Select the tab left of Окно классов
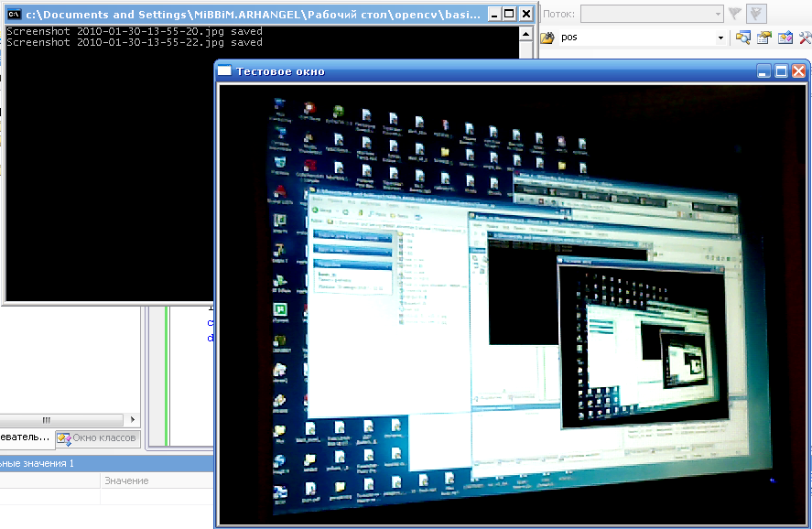 point(26,437)
